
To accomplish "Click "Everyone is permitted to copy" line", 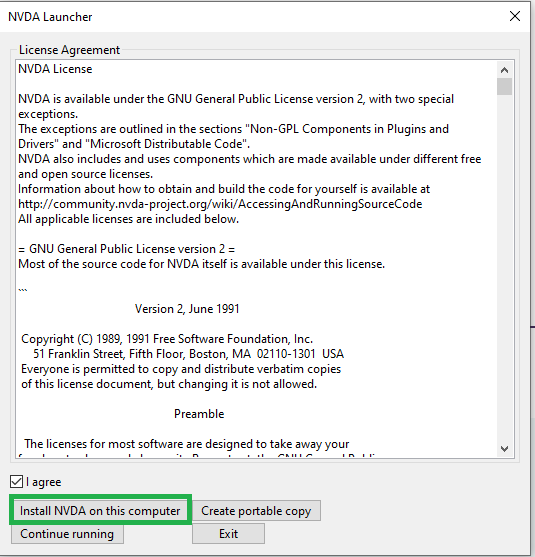I will [x=181, y=369].
